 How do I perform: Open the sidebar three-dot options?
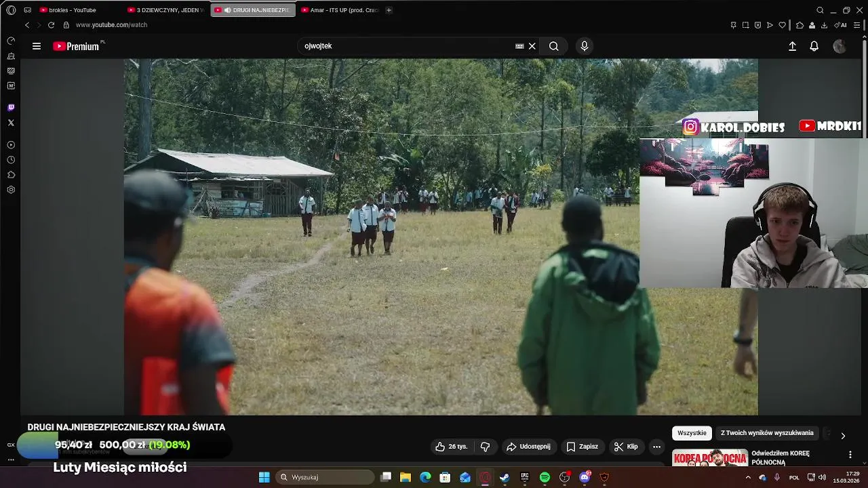[x=11, y=460]
